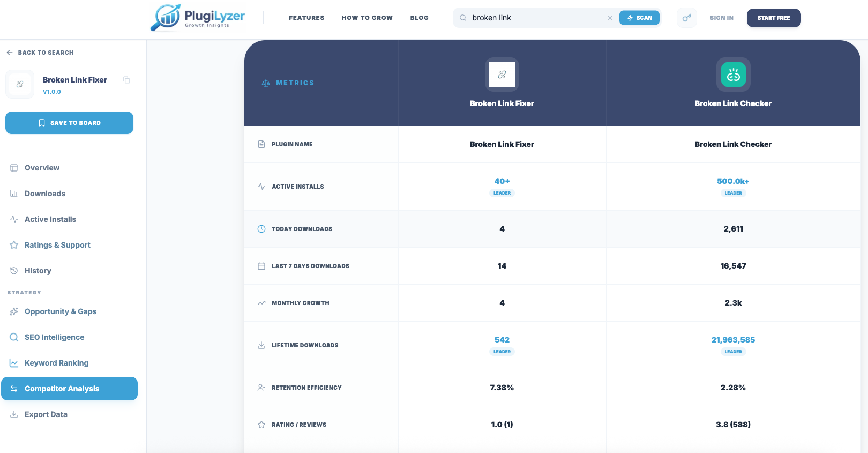
Task: Click the Broken Link Checker green icon
Action: point(734,75)
